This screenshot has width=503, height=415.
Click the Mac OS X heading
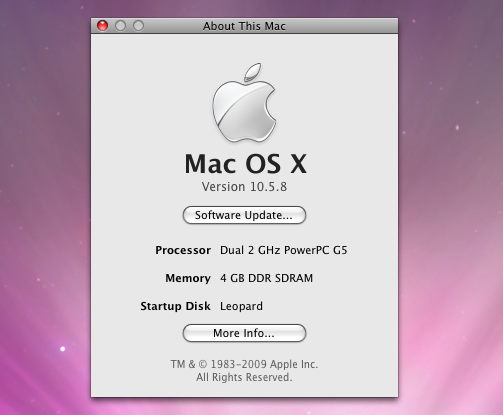(x=246, y=164)
